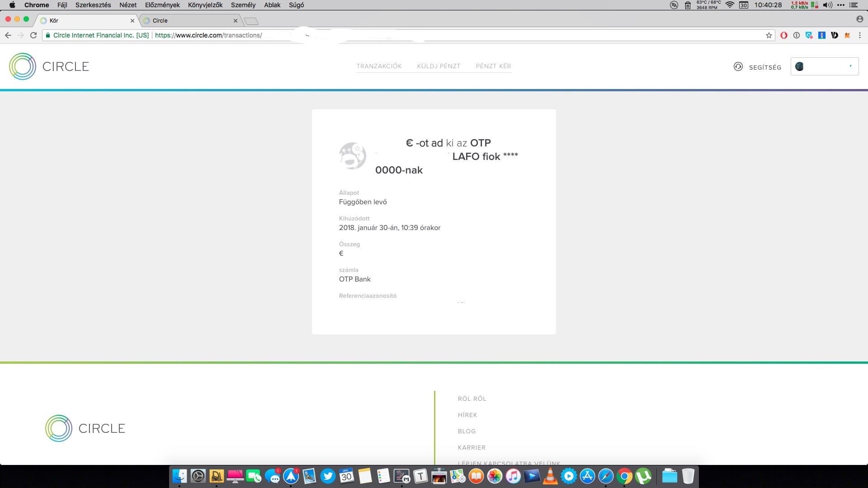
Task: Open the KÜLDJ PÉNZT navigation link
Action: click(439, 66)
